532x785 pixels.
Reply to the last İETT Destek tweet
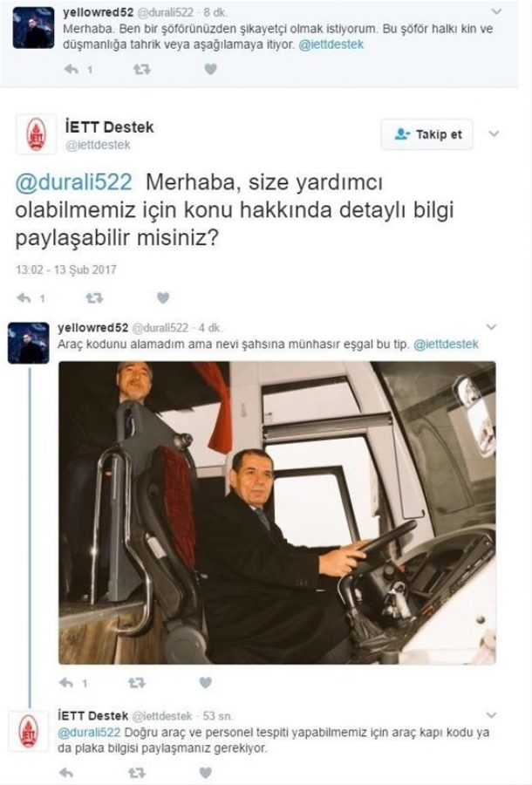point(66,773)
